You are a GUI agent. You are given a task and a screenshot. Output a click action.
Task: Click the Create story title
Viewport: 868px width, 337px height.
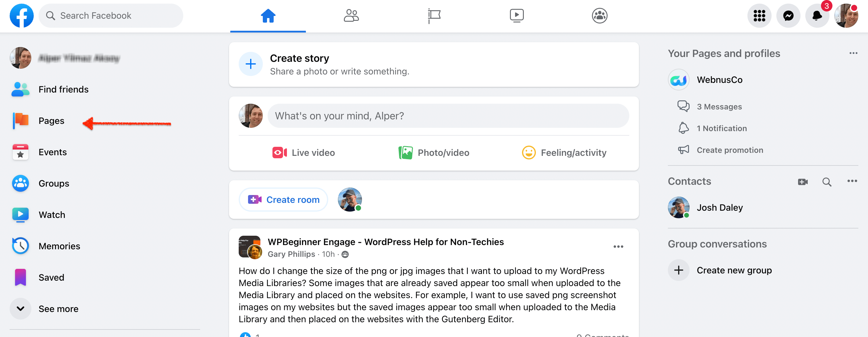pos(299,58)
